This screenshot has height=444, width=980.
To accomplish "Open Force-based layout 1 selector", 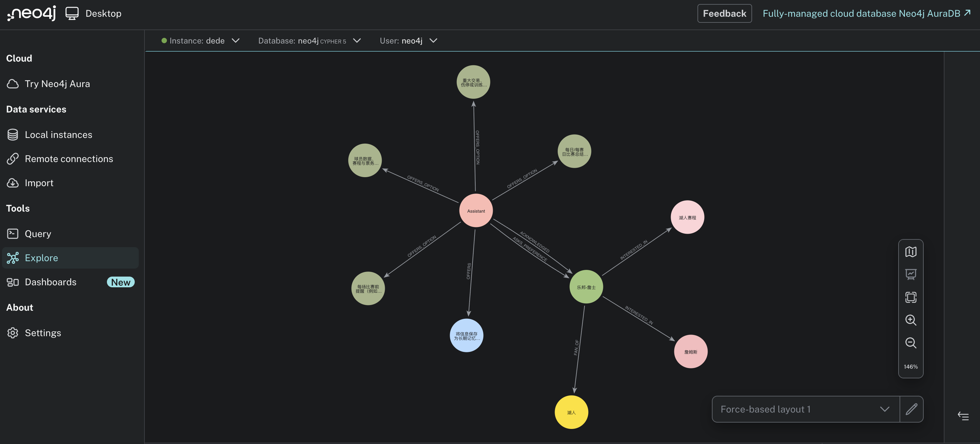I will (805, 409).
